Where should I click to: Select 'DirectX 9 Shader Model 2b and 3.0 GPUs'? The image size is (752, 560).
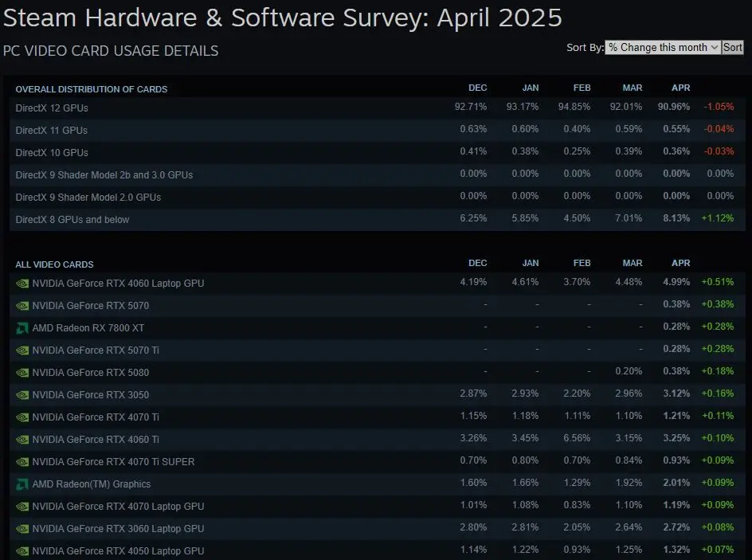coord(104,175)
